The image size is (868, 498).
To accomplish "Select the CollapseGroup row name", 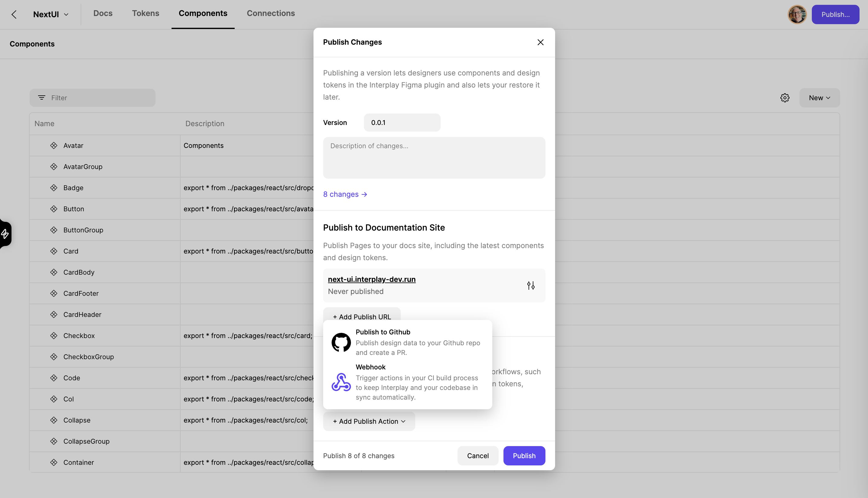I will tap(86, 441).
